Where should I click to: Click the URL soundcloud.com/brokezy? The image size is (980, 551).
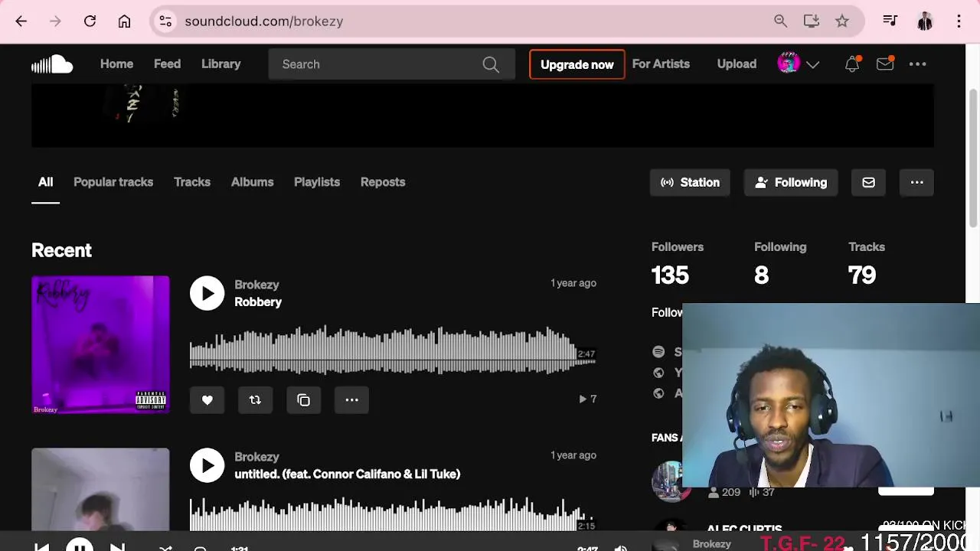click(263, 21)
